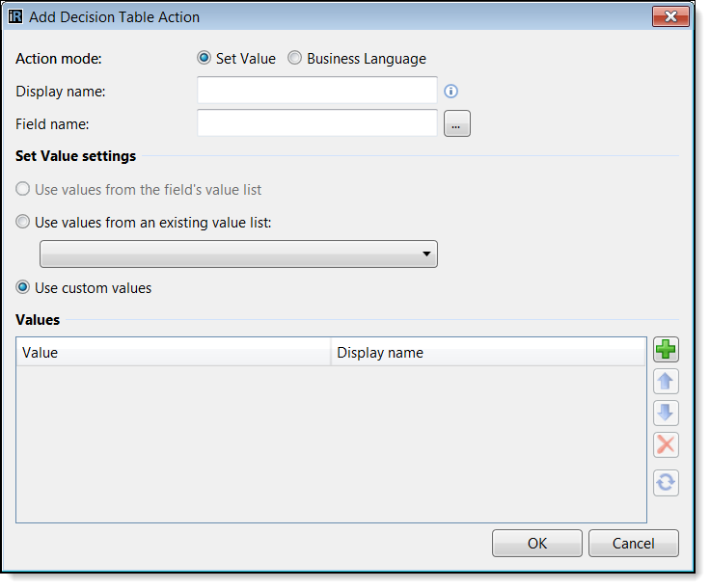Click the iR application icon in title bar
710x588 pixels.
click(x=15, y=16)
